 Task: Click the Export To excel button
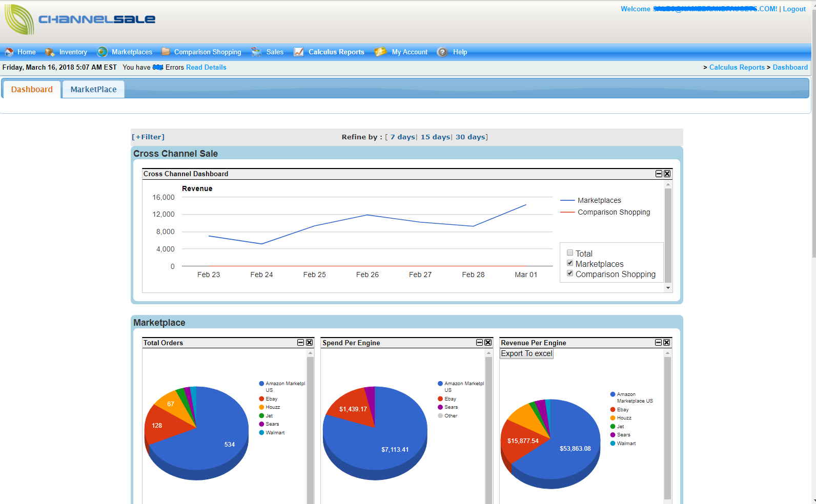click(x=526, y=354)
